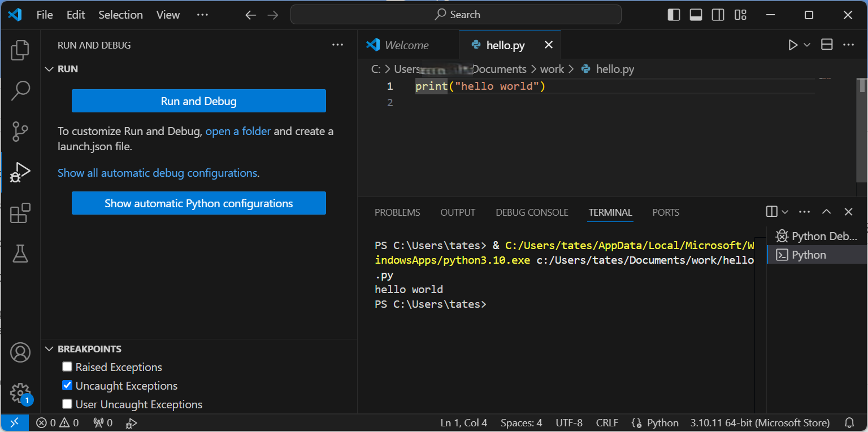Image resolution: width=868 pixels, height=432 pixels.
Task: Click Ln 1, Col 4 status entry
Action: (463, 422)
